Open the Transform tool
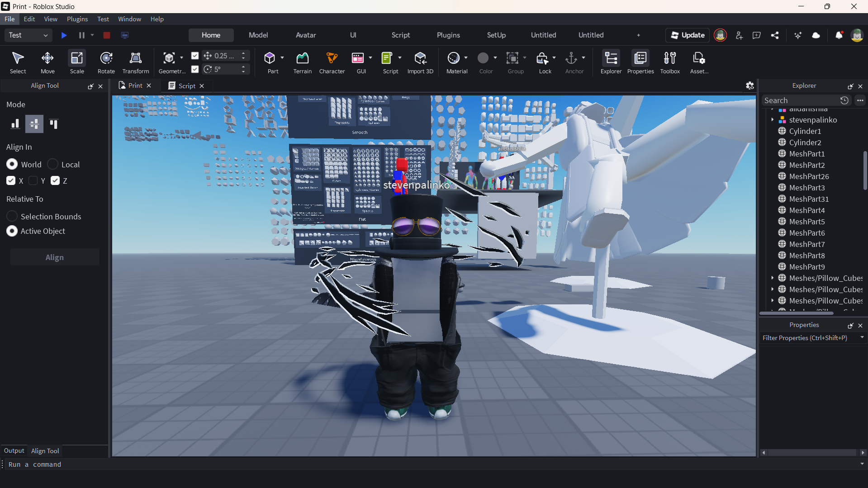Viewport: 868px width, 488px height. 135,62
